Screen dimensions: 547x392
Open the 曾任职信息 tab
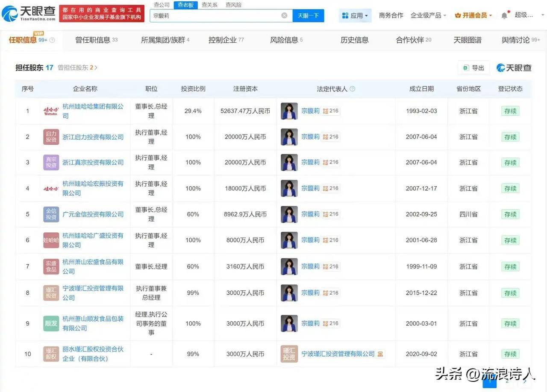(97, 40)
